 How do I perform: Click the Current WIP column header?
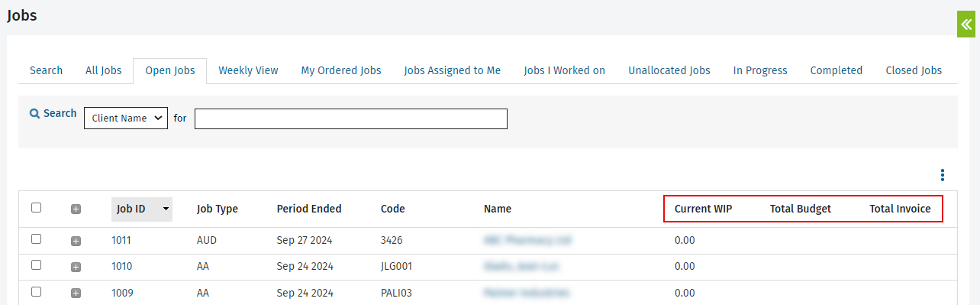(x=704, y=209)
